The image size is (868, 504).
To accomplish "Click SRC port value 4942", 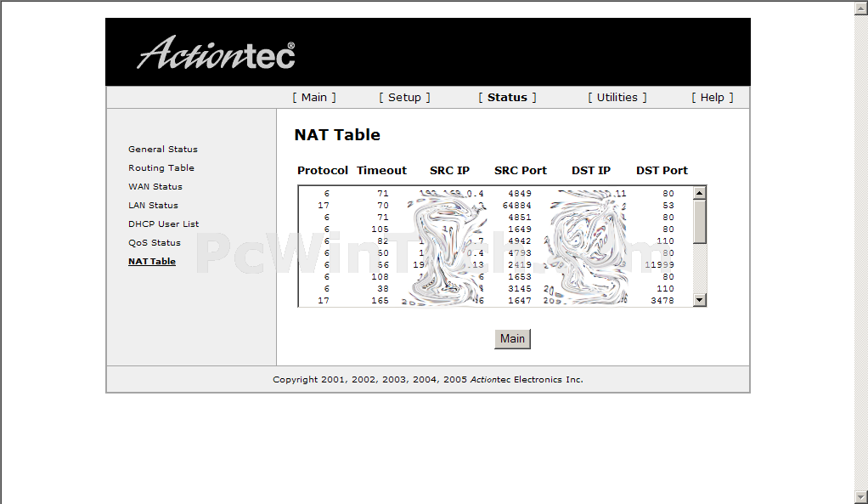I will tap(520, 241).
